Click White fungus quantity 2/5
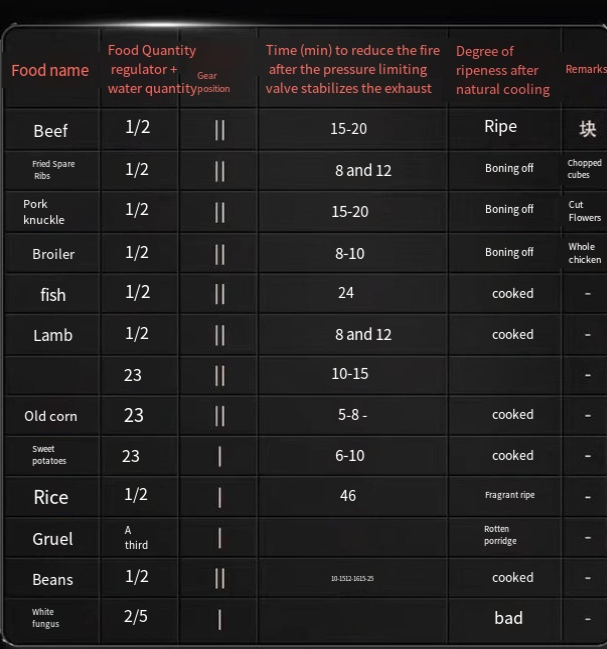The height and width of the screenshot is (649, 607). [136, 616]
